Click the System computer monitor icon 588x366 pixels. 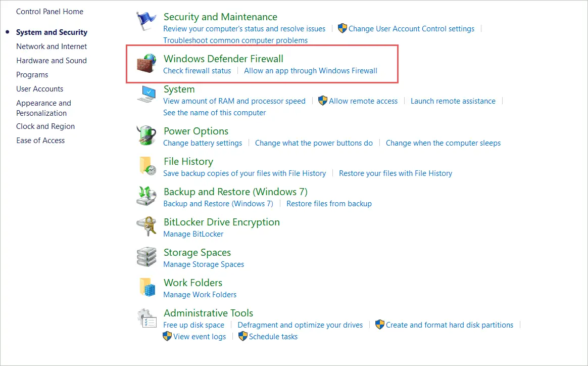[x=146, y=94]
